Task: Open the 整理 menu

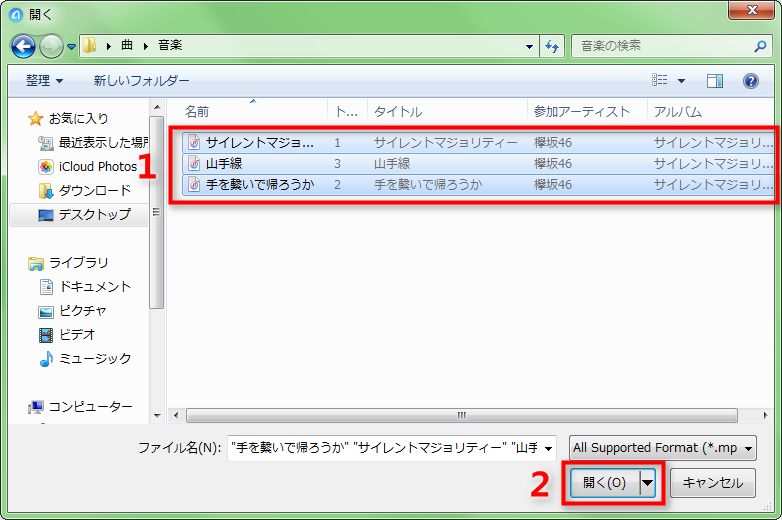Action: 44,80
